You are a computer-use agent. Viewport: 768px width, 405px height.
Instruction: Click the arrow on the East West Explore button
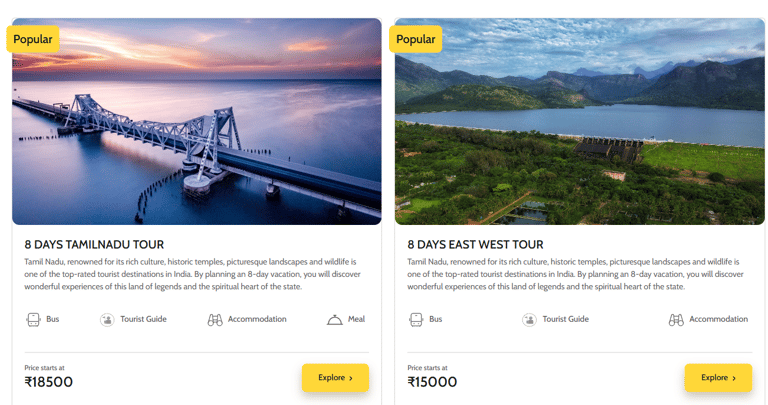(734, 378)
